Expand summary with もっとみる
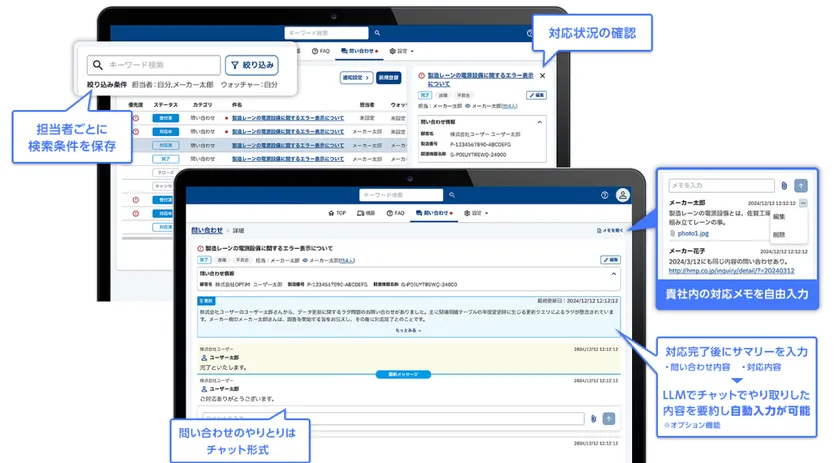 pos(407,330)
